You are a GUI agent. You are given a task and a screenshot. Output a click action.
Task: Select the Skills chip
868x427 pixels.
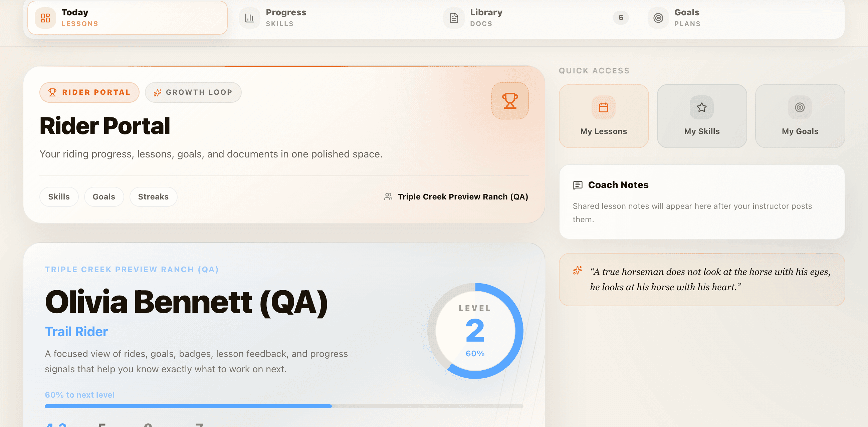(59, 197)
